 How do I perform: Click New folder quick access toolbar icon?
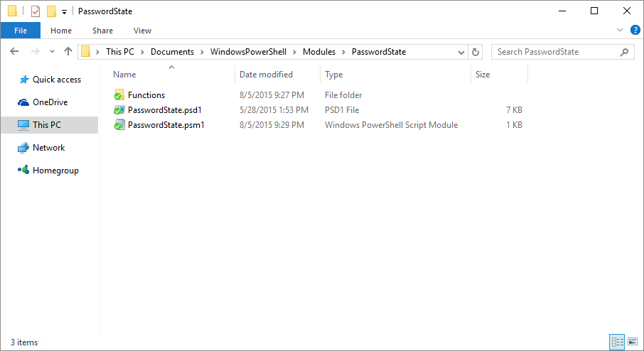point(51,11)
